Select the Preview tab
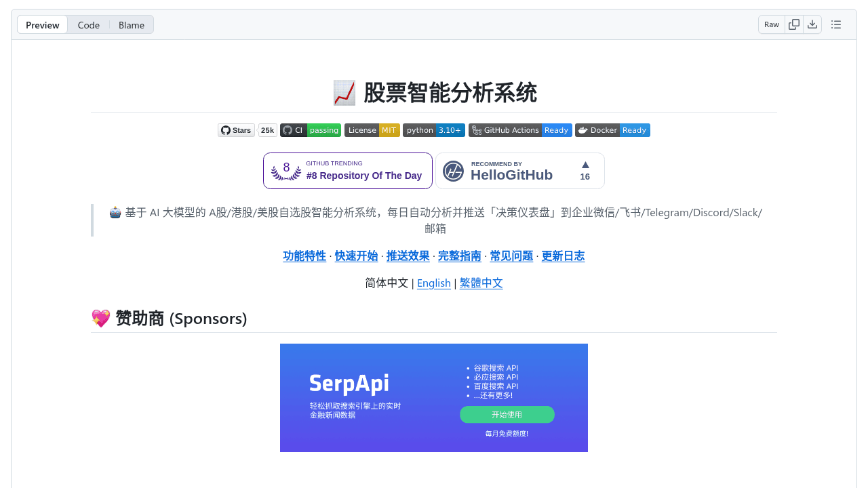This screenshot has width=868, height=488. tap(43, 25)
